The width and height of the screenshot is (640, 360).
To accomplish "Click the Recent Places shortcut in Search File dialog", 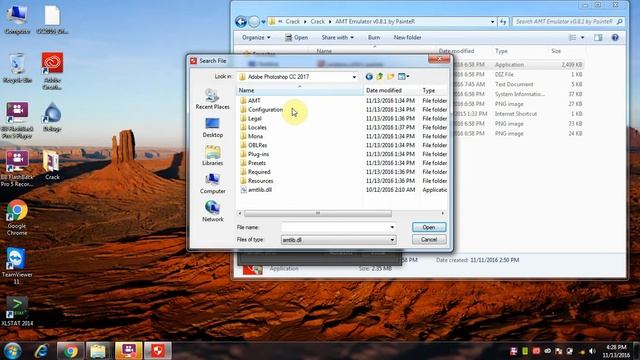I will pos(212,99).
